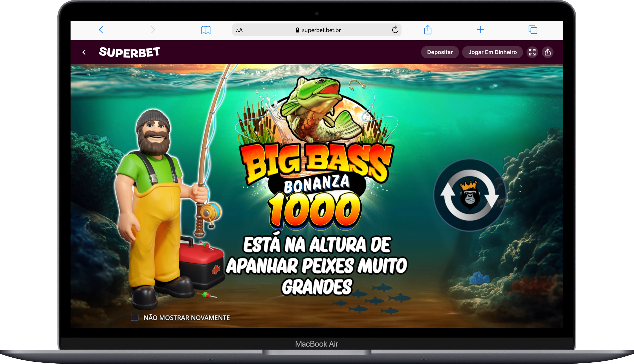Click the Depositar button
Screen dimensions: 634x364
(440, 52)
